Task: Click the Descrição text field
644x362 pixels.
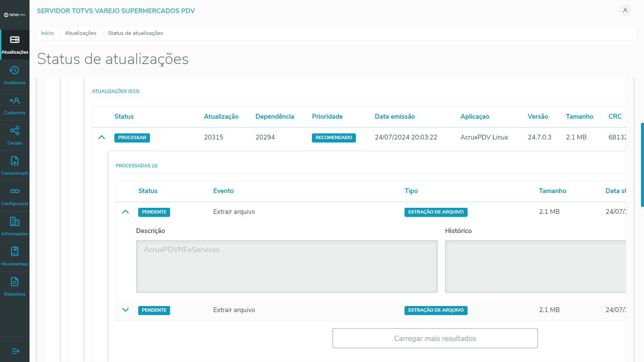Action: tap(286, 266)
